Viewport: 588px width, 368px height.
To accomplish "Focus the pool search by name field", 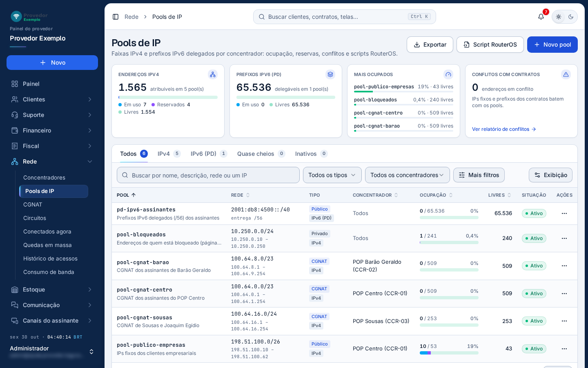I will [x=208, y=175].
